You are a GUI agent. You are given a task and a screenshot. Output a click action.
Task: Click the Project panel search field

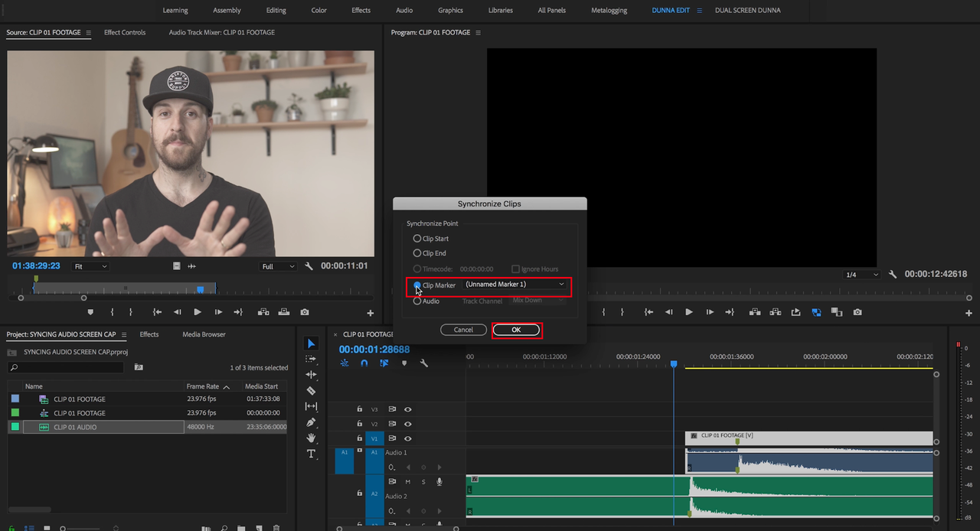[65, 368]
